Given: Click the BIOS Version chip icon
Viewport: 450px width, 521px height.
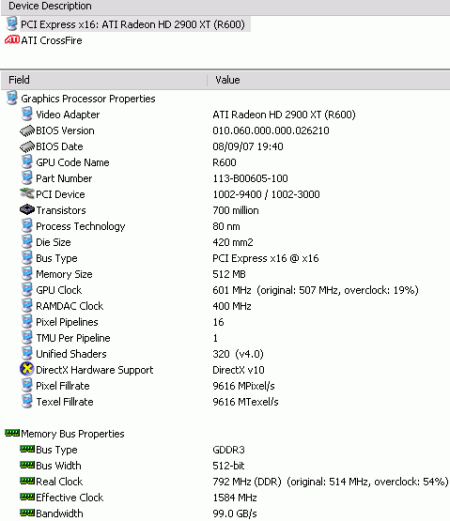Looking at the screenshot, I should (27, 130).
